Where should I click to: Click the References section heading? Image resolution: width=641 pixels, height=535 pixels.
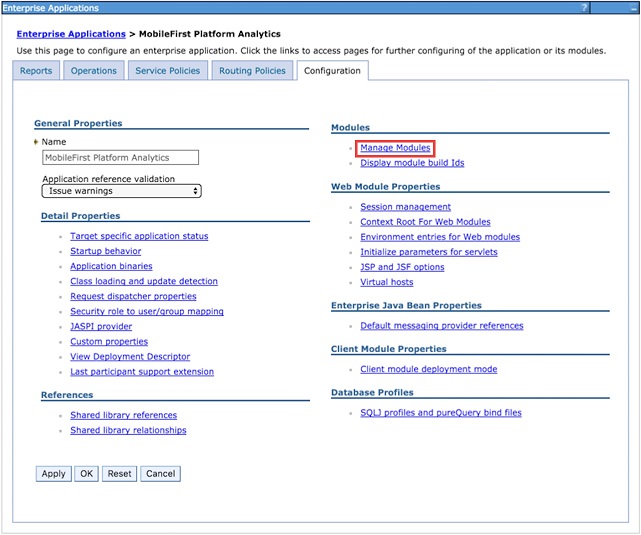(x=67, y=395)
